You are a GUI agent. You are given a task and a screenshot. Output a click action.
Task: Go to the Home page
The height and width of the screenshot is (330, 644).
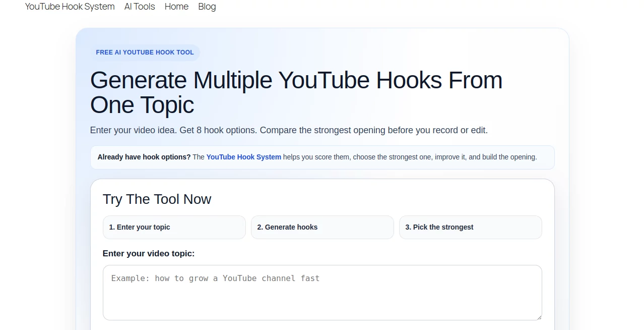coord(176,7)
